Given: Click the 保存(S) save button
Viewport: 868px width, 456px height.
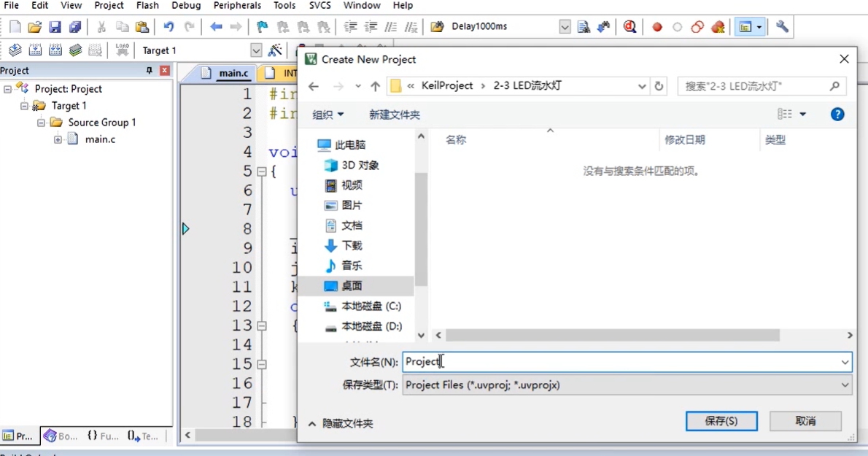Looking at the screenshot, I should [721, 421].
